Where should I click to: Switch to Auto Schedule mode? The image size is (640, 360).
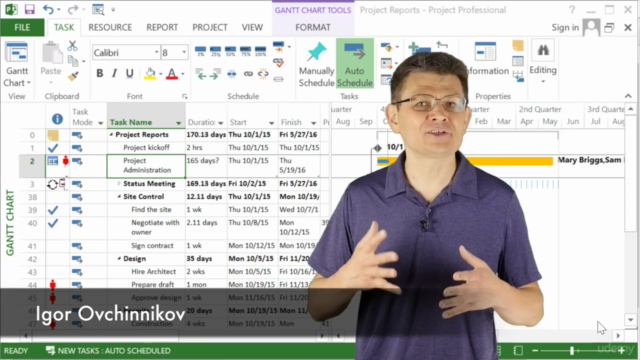click(354, 63)
